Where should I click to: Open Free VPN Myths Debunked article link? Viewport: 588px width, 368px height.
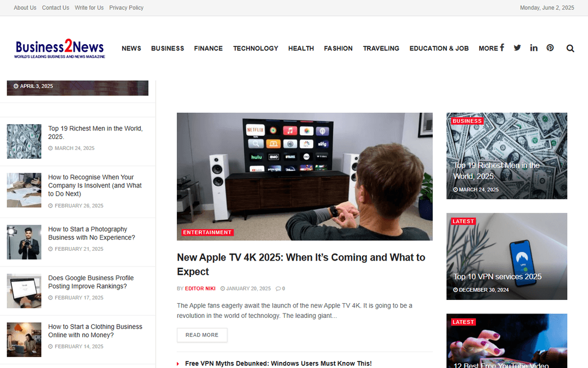[278, 364]
